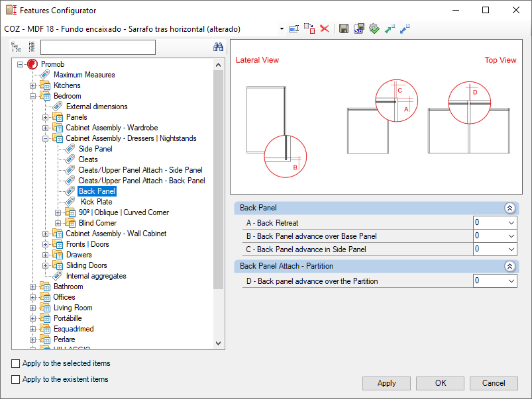The height and width of the screenshot is (399, 532).
Task: Click the expand tree icon above the list
Action: [x=16, y=47]
